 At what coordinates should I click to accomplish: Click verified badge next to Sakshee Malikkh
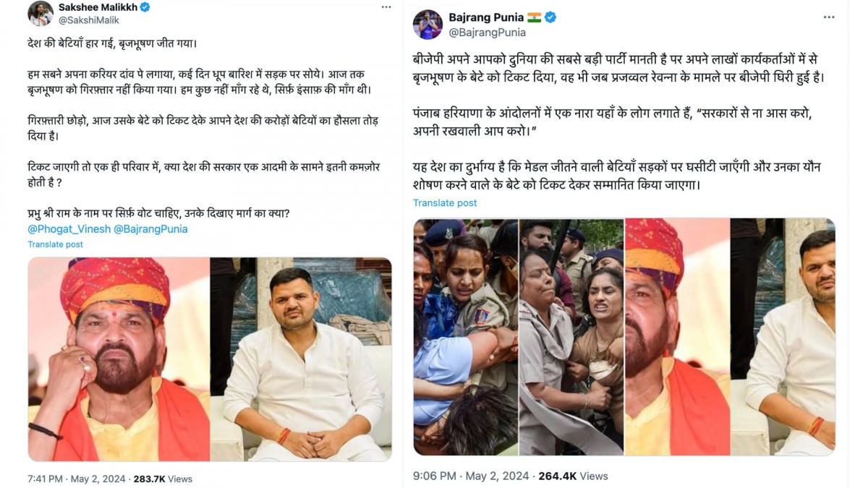(145, 7)
